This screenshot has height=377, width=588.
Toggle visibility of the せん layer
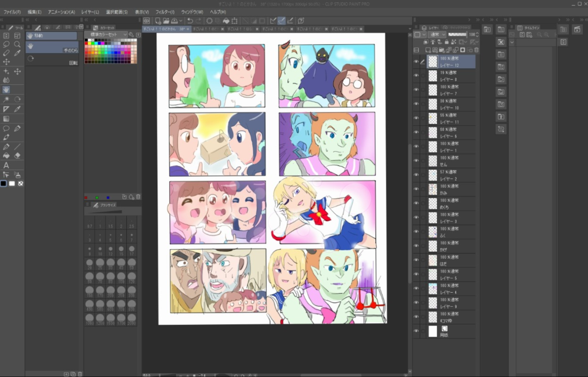(x=416, y=161)
